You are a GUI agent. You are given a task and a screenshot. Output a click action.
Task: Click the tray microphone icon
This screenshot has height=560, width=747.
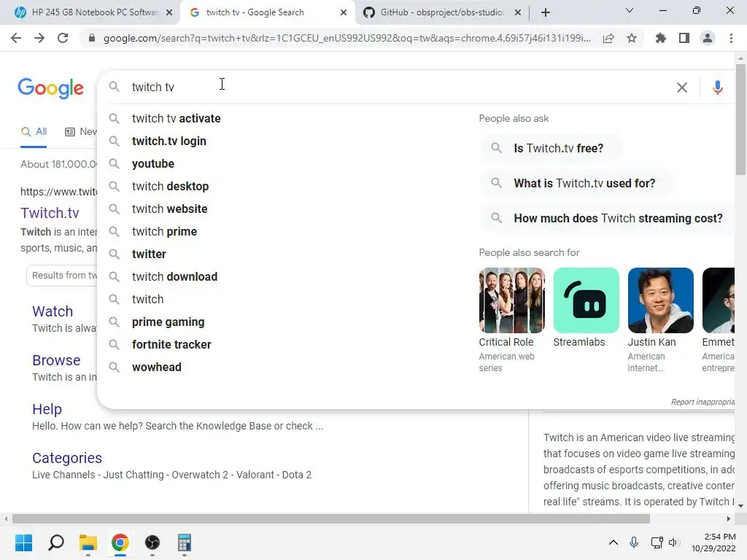634,542
